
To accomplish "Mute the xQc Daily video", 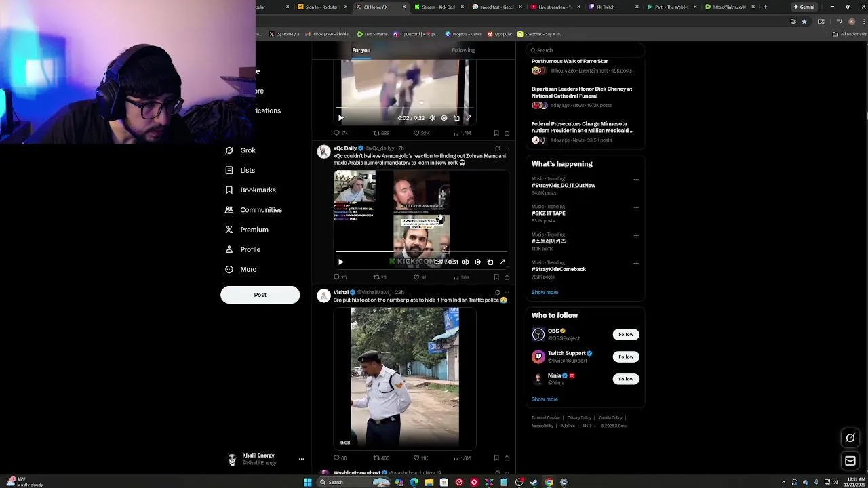I will pos(465,262).
